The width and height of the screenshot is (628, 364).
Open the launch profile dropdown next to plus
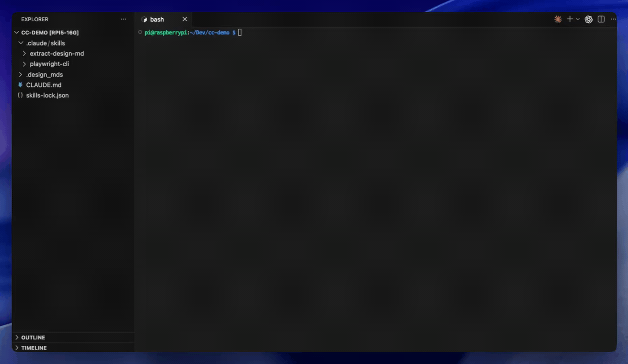click(x=577, y=19)
